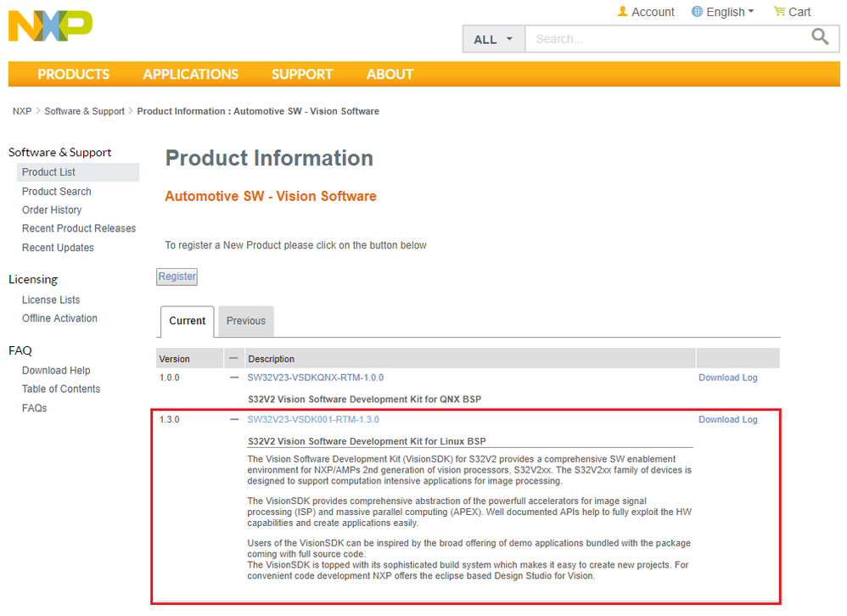Click the 1.3.0 version cell
The height and width of the screenshot is (616, 847).
(170, 419)
